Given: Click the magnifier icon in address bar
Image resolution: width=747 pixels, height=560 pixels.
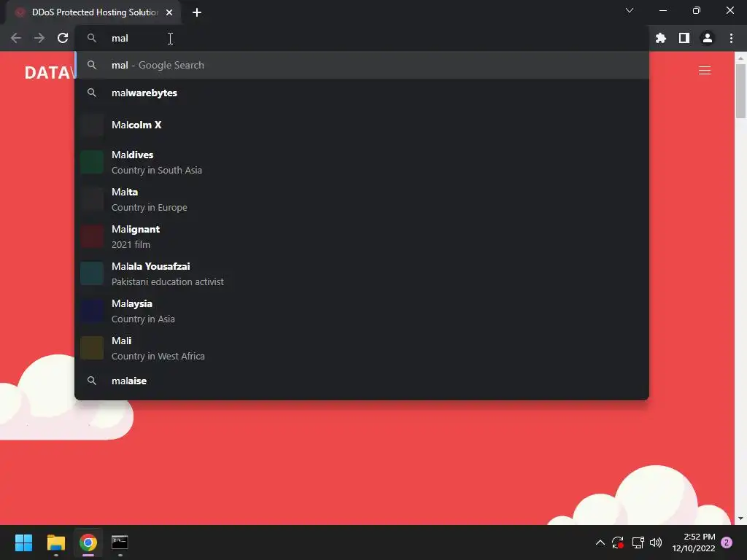Looking at the screenshot, I should (91, 38).
